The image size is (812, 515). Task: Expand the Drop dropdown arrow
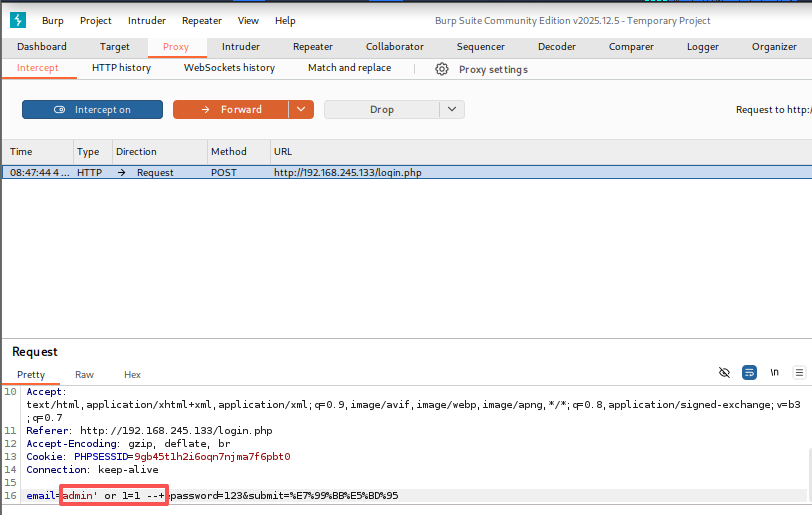click(x=452, y=109)
